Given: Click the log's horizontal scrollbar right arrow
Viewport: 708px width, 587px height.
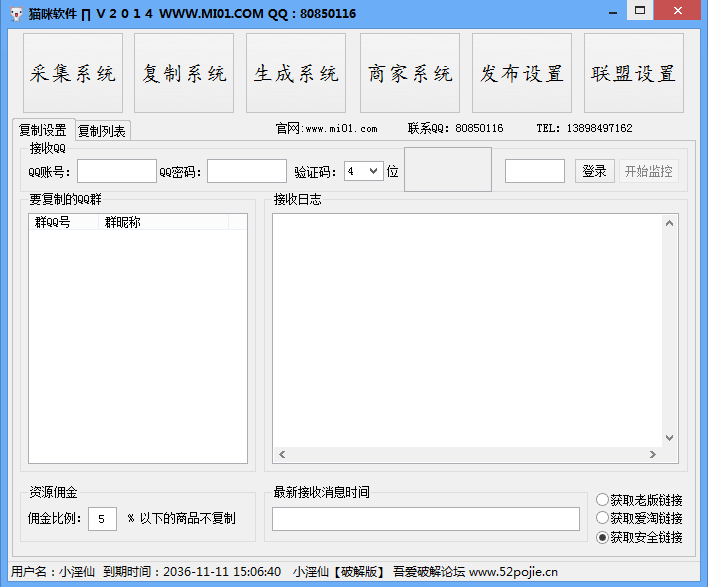Looking at the screenshot, I should (x=653, y=455).
